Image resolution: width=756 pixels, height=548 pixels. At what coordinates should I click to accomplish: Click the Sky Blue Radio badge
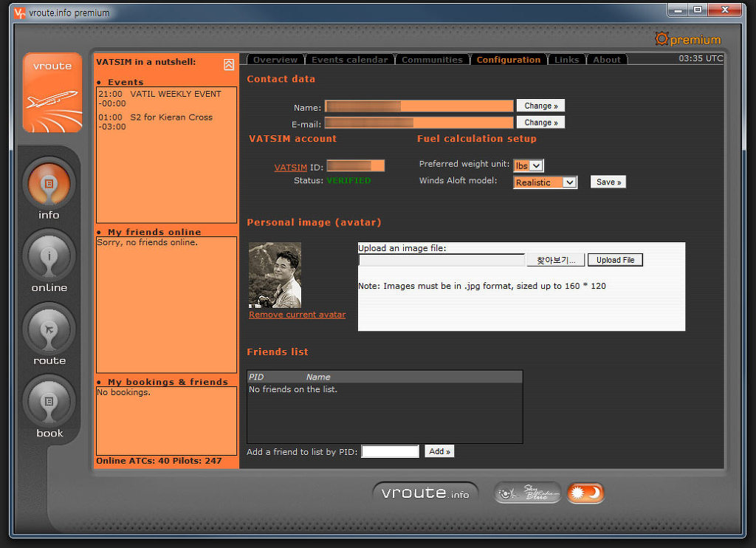tap(527, 493)
